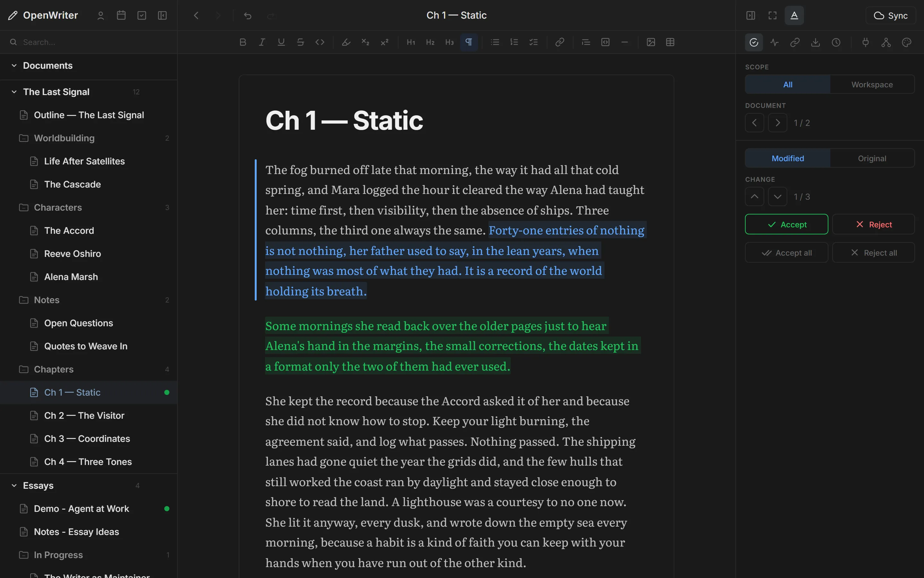Screen dimensions: 924x578
Task: Undo the last edit
Action: [248, 16]
